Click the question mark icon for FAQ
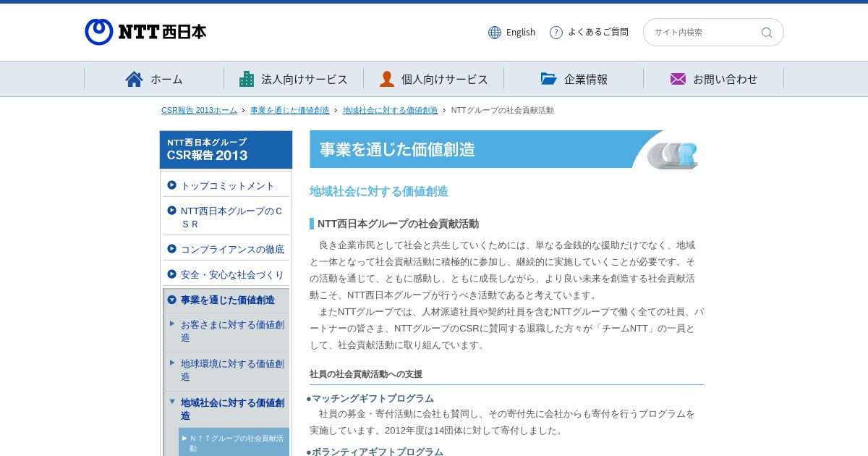Image resolution: width=868 pixels, height=456 pixels. tap(556, 33)
